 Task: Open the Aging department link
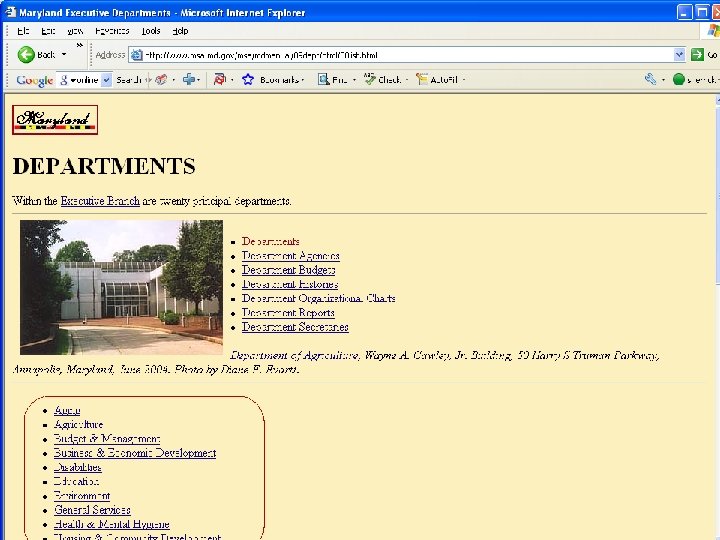[x=67, y=410]
